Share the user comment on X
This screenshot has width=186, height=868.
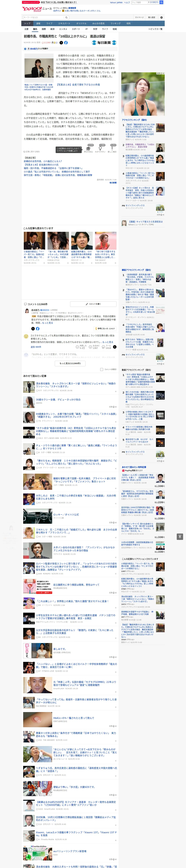[115, 347]
